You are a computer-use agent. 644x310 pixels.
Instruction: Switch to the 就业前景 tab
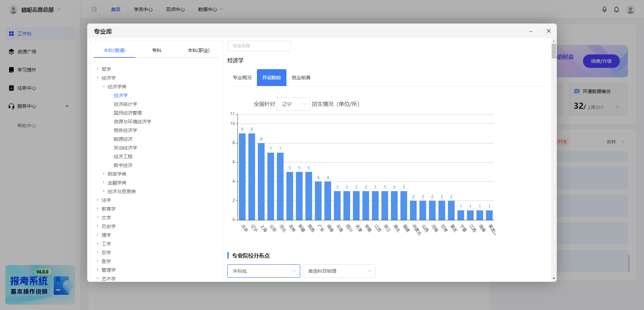(x=301, y=78)
